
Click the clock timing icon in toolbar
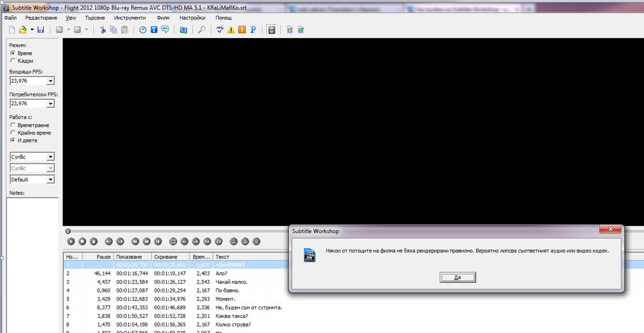click(x=143, y=30)
